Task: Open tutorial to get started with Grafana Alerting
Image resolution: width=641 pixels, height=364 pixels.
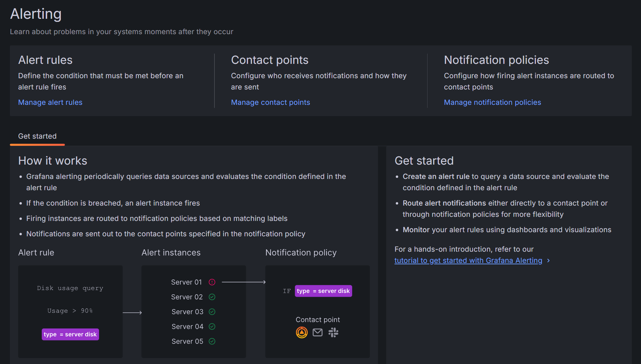Action: pyautogui.click(x=468, y=261)
